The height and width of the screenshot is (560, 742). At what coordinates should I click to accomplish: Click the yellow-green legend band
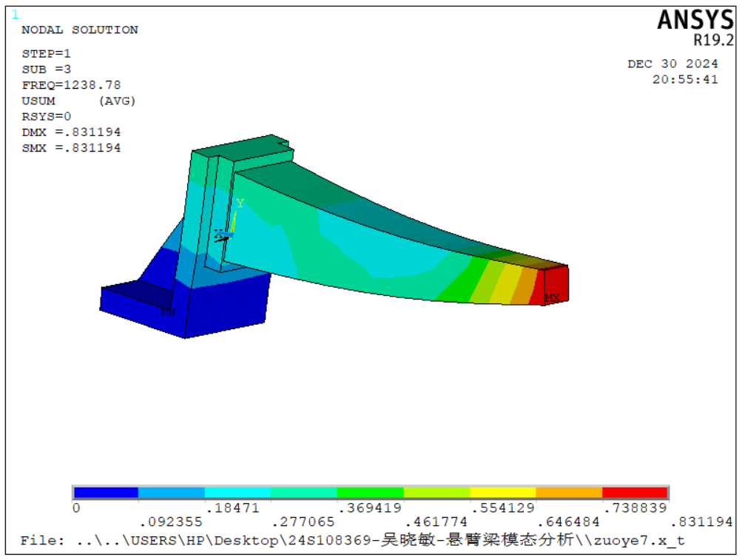[x=436, y=492]
